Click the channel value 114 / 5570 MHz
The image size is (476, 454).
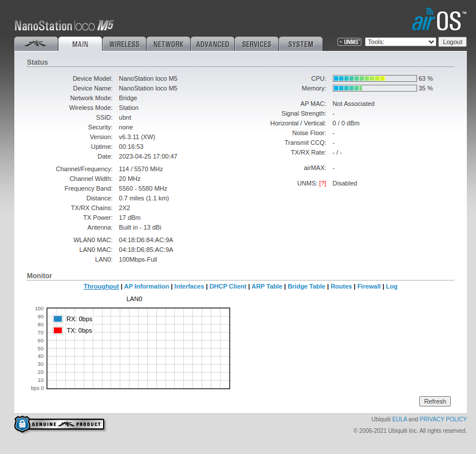coord(141,169)
